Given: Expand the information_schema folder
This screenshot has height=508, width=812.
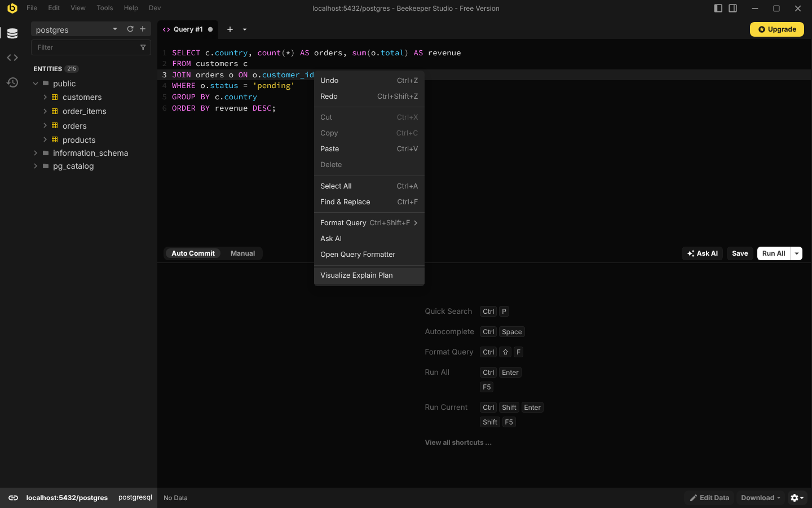Looking at the screenshot, I should [36, 153].
